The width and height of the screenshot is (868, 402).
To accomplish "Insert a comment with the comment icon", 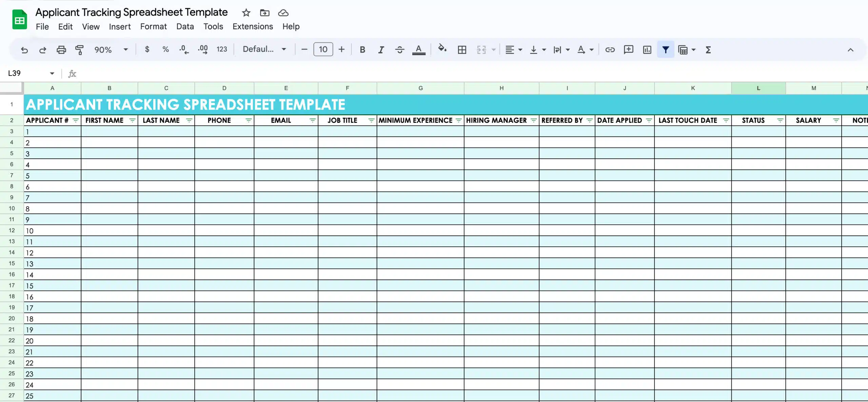I will [x=628, y=50].
